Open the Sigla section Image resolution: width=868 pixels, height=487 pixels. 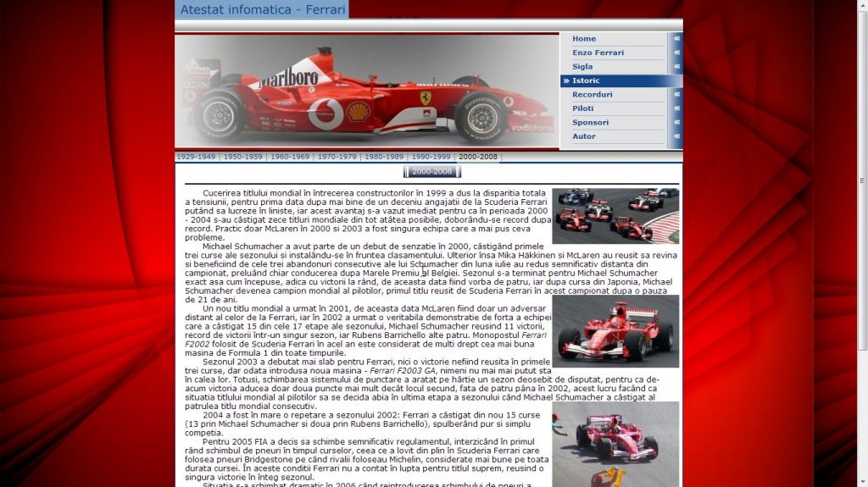pos(582,67)
